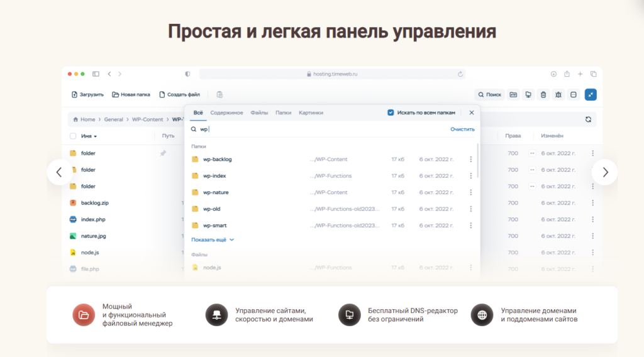644x357 pixels.
Task: Open more options for wp-index
Action: pyautogui.click(x=470, y=175)
